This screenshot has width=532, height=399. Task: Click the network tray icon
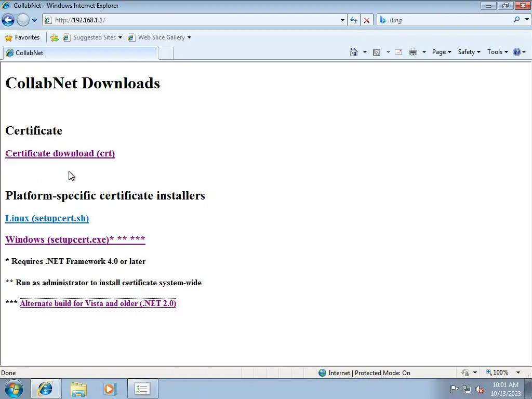[x=467, y=389]
